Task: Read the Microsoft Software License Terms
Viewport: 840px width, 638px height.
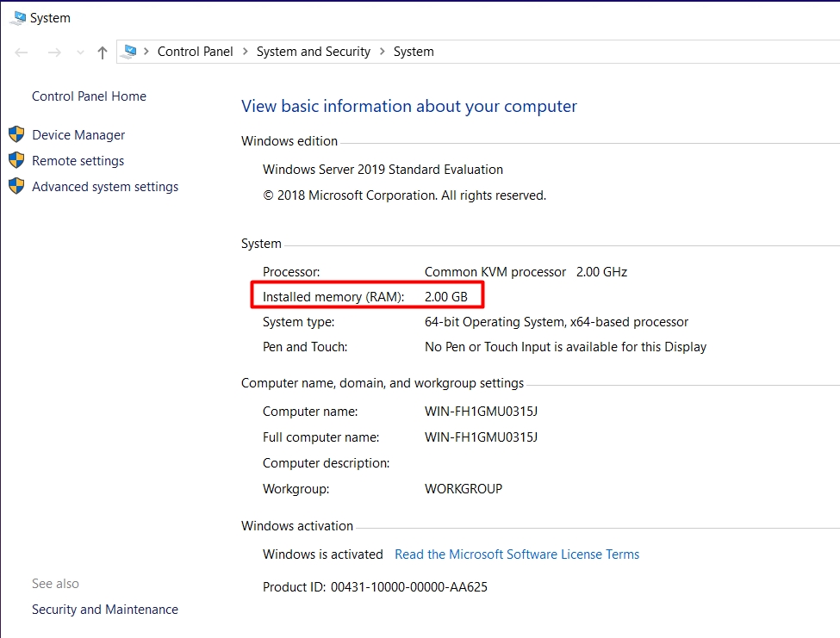Action: (517, 554)
